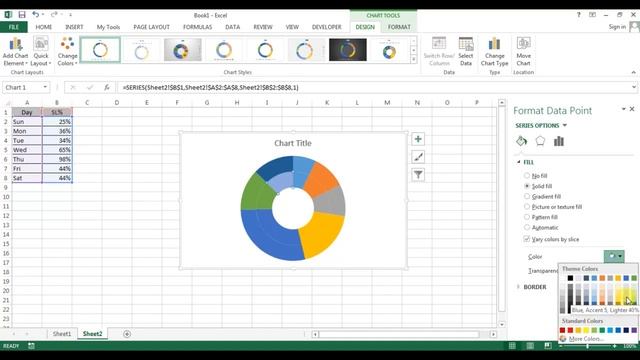The height and width of the screenshot is (360, 640).
Task: Switch to the FORMAT chart tools tab
Action: (x=399, y=27)
